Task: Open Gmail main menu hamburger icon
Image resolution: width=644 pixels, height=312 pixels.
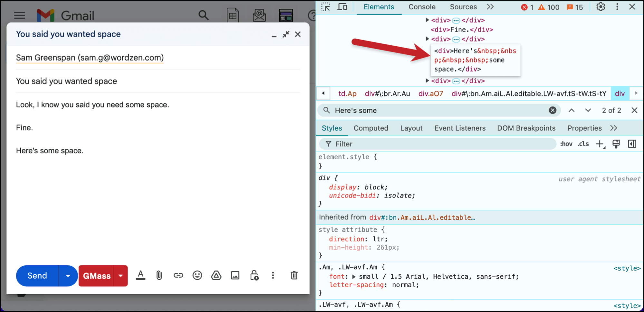Action: click(19, 15)
